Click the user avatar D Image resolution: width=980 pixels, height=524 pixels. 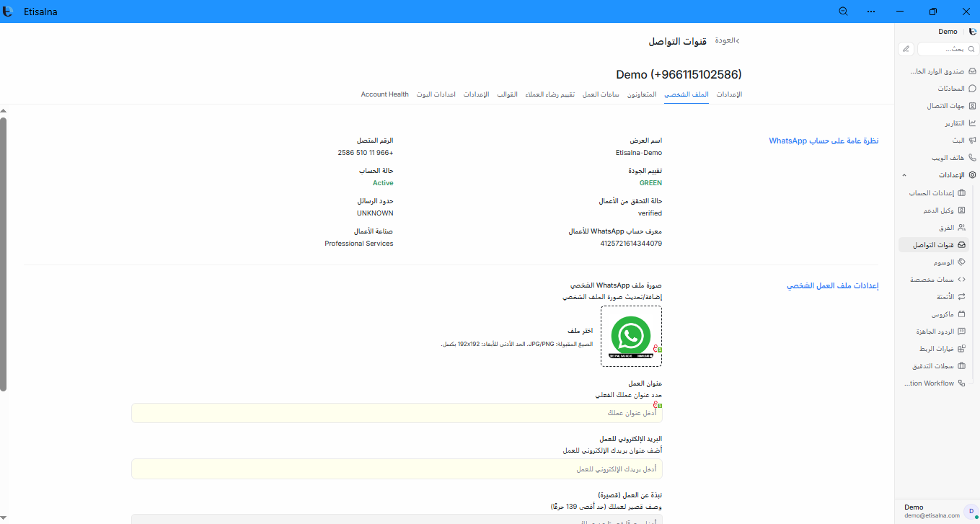coord(971,511)
